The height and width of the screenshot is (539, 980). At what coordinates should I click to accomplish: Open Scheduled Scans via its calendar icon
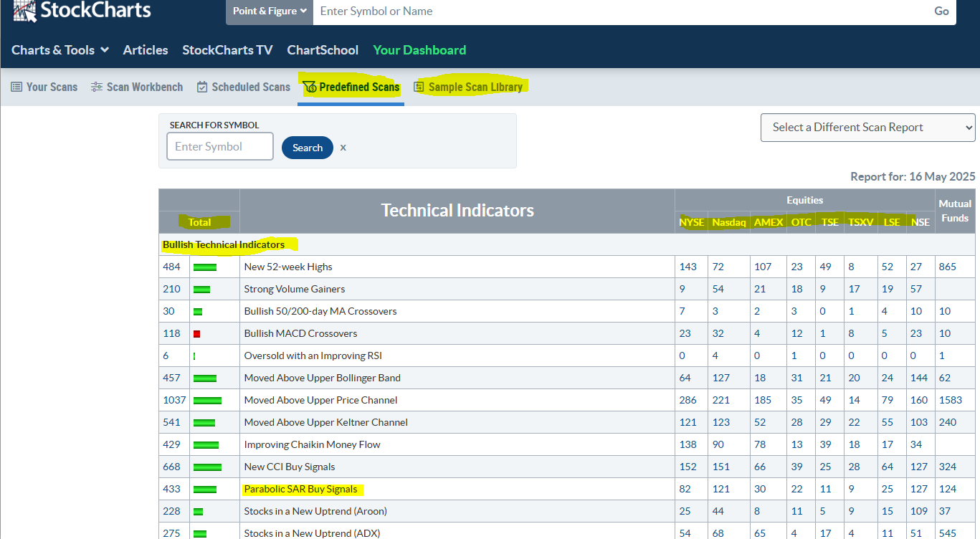click(202, 87)
